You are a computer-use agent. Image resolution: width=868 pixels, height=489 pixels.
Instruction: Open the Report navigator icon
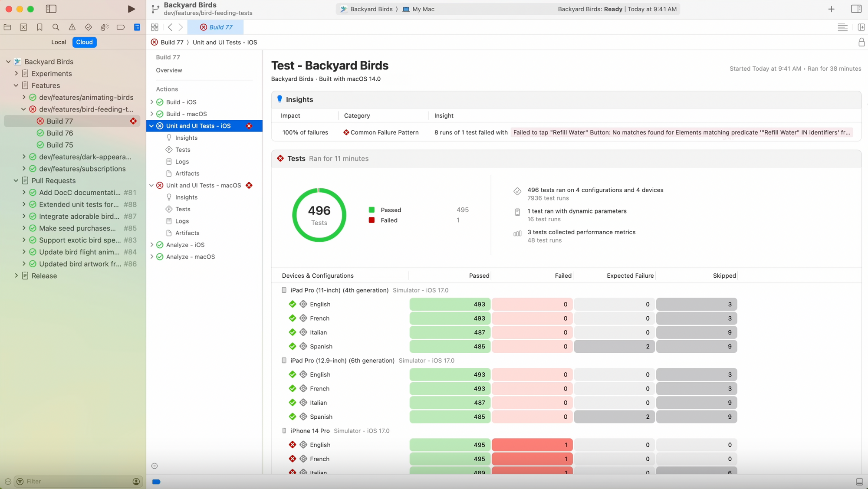[137, 27]
